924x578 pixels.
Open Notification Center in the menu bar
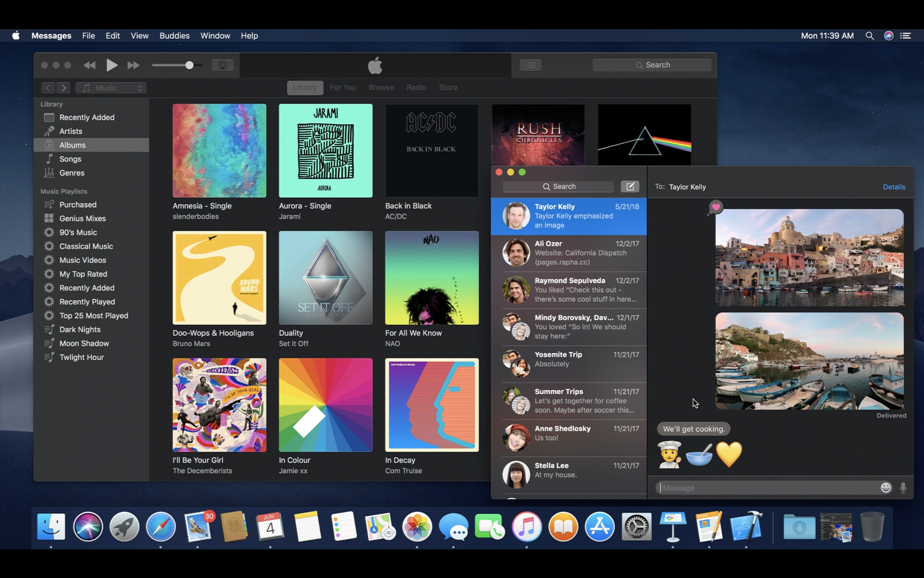click(x=906, y=36)
